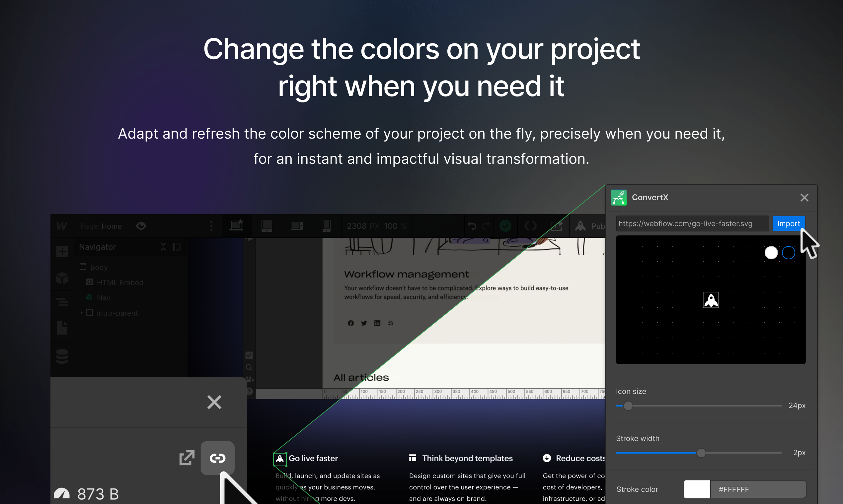This screenshot has height=504, width=843.
Task: Open the Navigator layers panel icon
Action: coord(62,302)
